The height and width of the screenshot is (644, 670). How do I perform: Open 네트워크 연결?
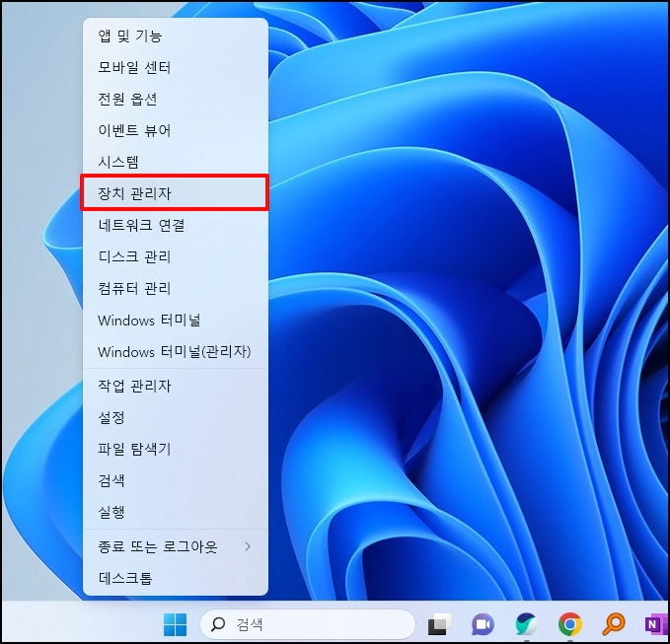pos(176,225)
